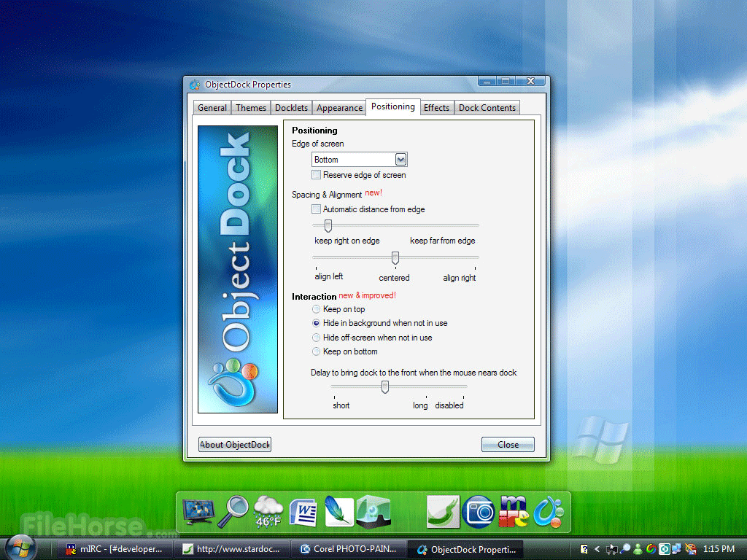
Task: Open the ObjectDock icon in the dock
Action: (x=549, y=512)
